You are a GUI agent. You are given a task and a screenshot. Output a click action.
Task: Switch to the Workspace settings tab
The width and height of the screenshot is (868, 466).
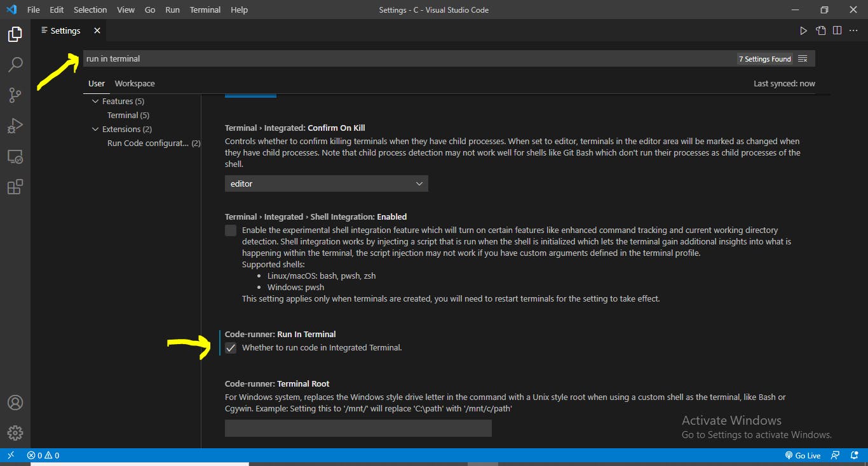[x=135, y=84]
